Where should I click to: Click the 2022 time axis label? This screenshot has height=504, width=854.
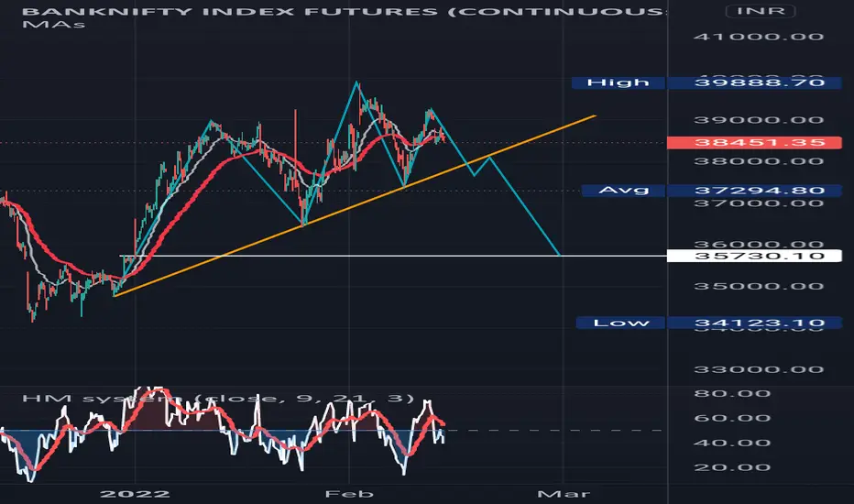pos(135,494)
